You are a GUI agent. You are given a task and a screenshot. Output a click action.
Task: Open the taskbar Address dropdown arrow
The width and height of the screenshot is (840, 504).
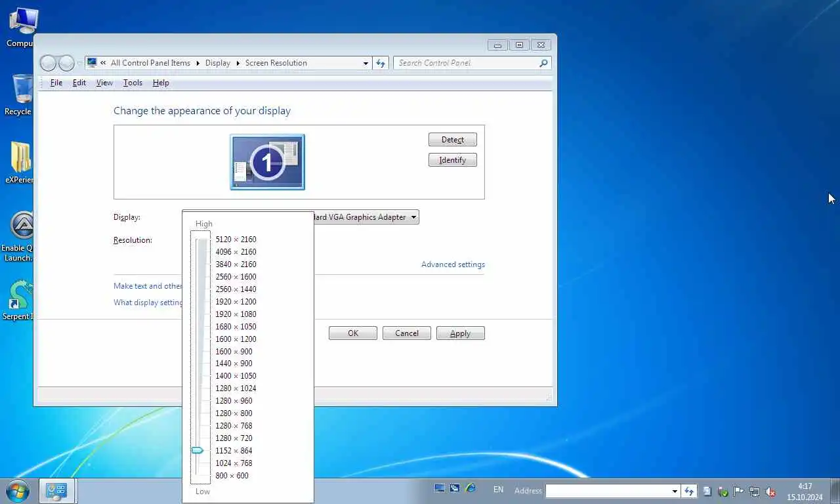[675, 491]
